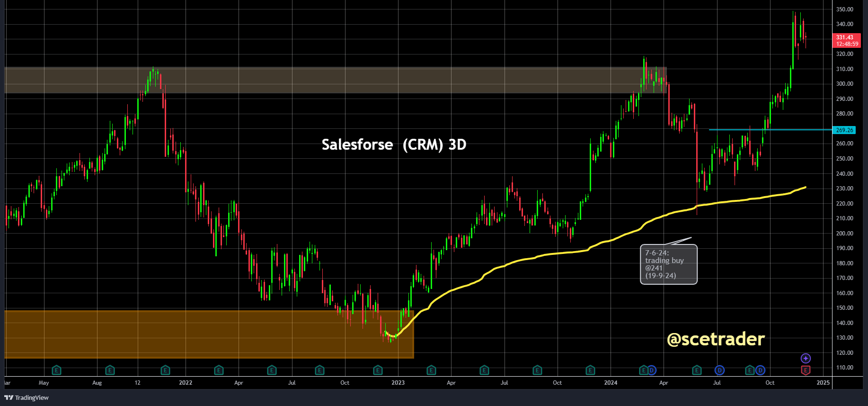Click the 2022 label on time axis
The image size is (868, 406).
point(186,383)
